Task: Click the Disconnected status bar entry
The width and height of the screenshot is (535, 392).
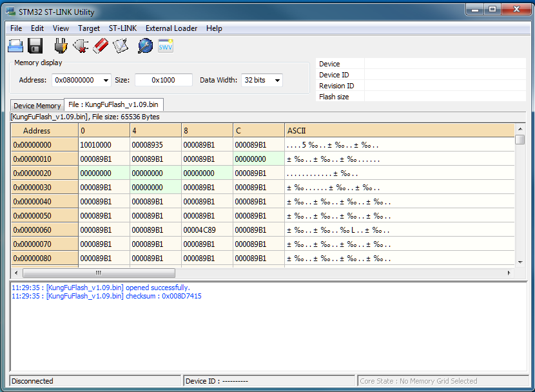Action: pos(95,381)
